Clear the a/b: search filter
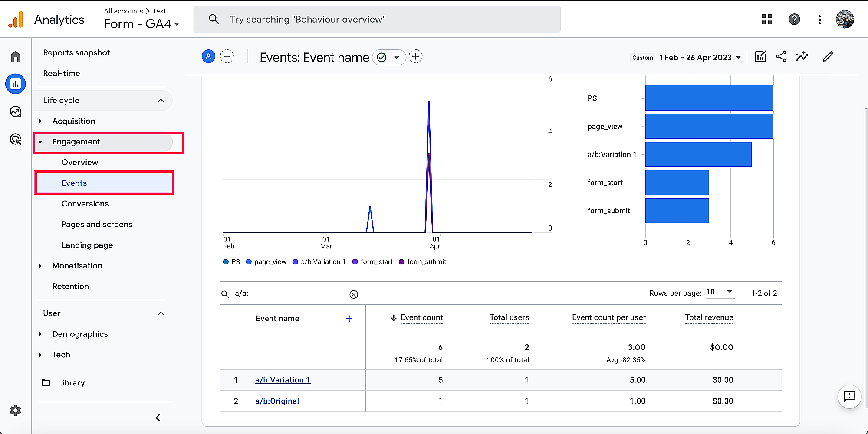Screen dimensions: 868x434 pos(354,294)
